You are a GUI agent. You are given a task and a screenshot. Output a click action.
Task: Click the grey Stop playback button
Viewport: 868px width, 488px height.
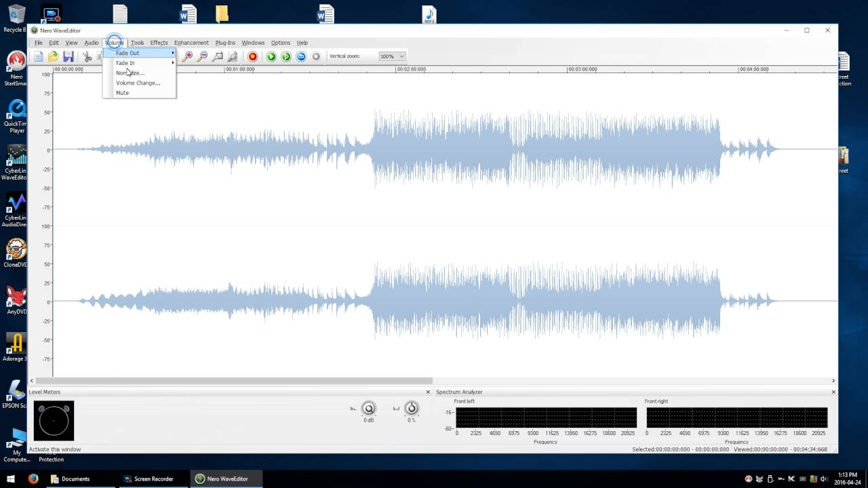pos(316,56)
